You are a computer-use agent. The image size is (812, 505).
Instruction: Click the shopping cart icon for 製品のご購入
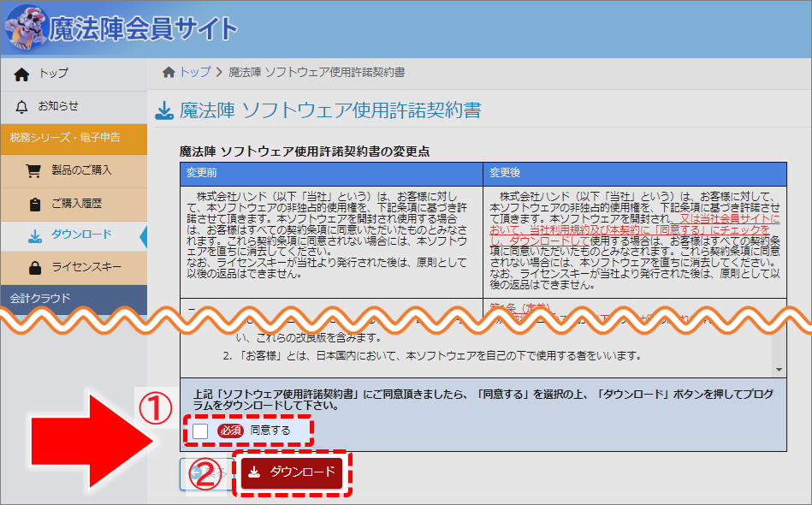[33, 171]
